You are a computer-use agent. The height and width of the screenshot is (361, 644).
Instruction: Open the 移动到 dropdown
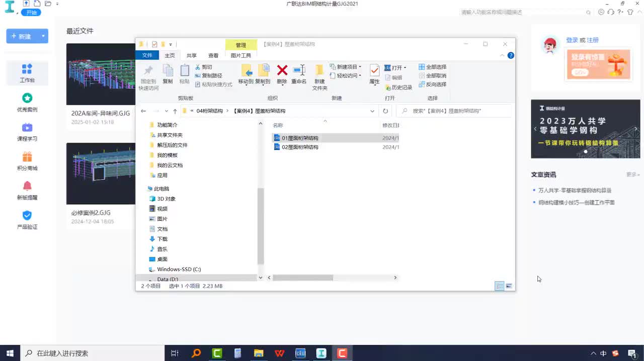click(246, 84)
